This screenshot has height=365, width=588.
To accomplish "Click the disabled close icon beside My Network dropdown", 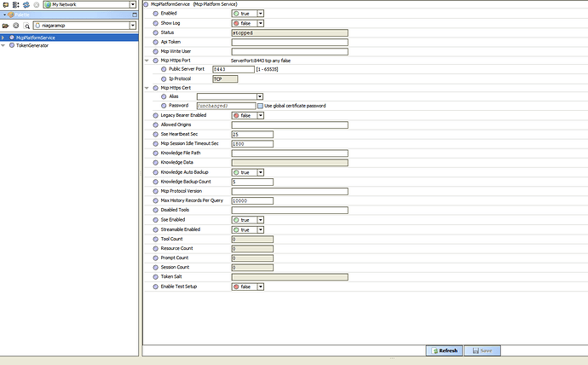I will (x=37, y=5).
